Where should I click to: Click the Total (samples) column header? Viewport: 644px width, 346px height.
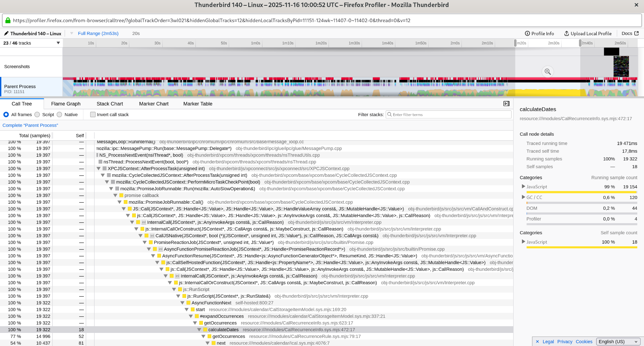[35, 136]
